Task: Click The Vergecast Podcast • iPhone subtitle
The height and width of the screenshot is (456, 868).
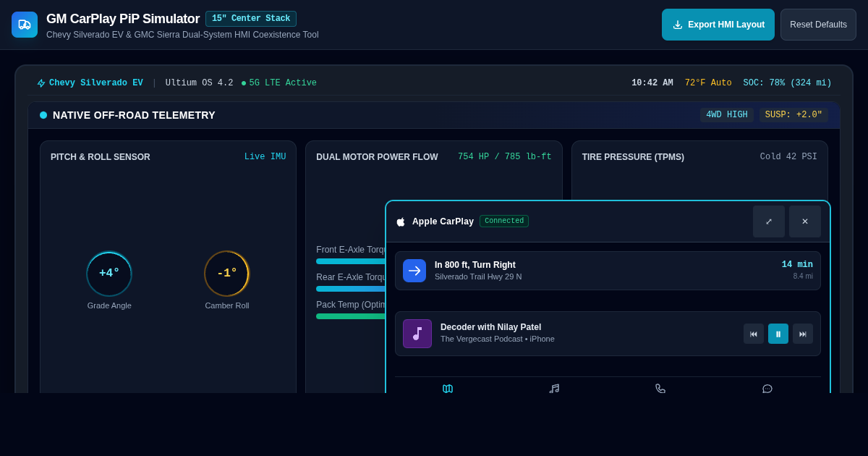Action: (x=498, y=339)
